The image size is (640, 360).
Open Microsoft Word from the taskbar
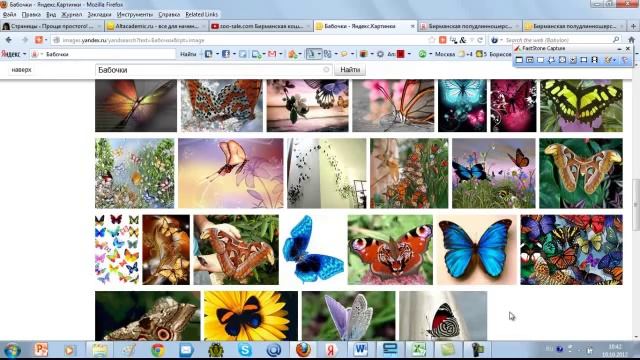click(360, 350)
